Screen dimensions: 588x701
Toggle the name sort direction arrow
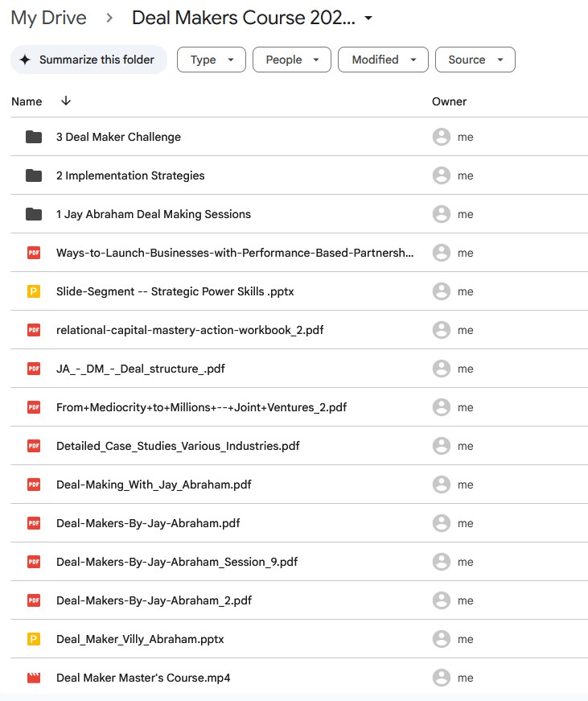click(66, 101)
